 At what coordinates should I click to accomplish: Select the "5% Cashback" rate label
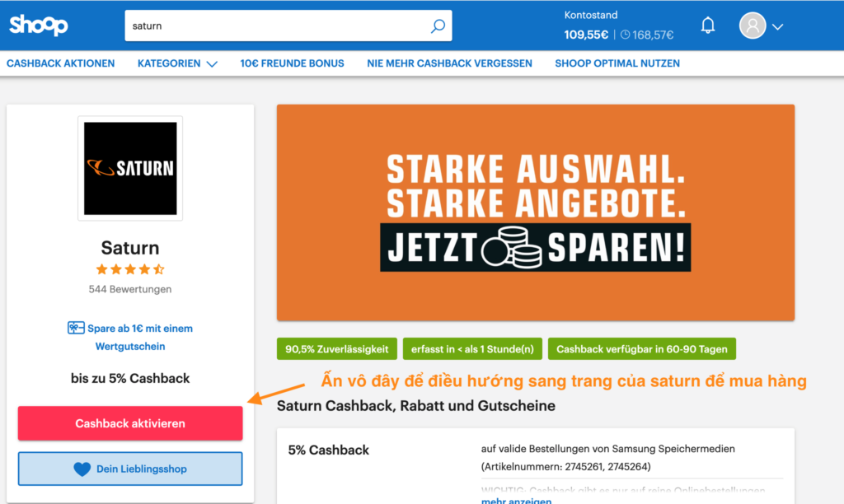pos(328,450)
